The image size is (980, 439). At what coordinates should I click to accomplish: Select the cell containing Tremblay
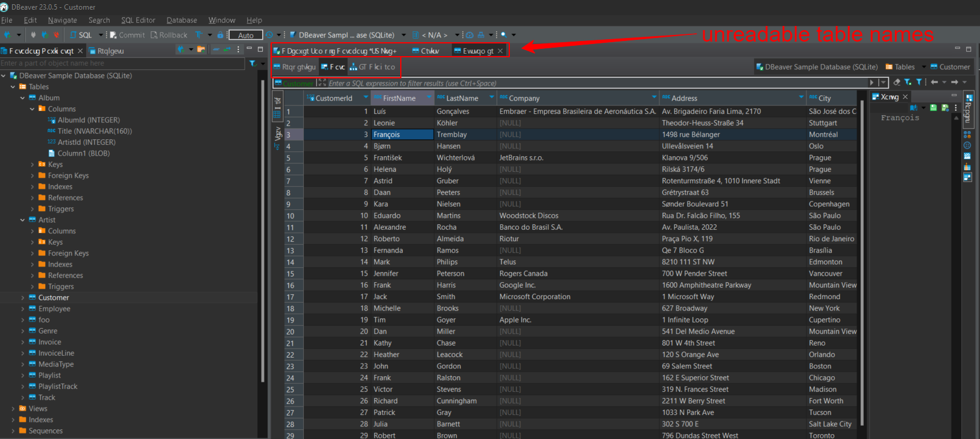466,134
